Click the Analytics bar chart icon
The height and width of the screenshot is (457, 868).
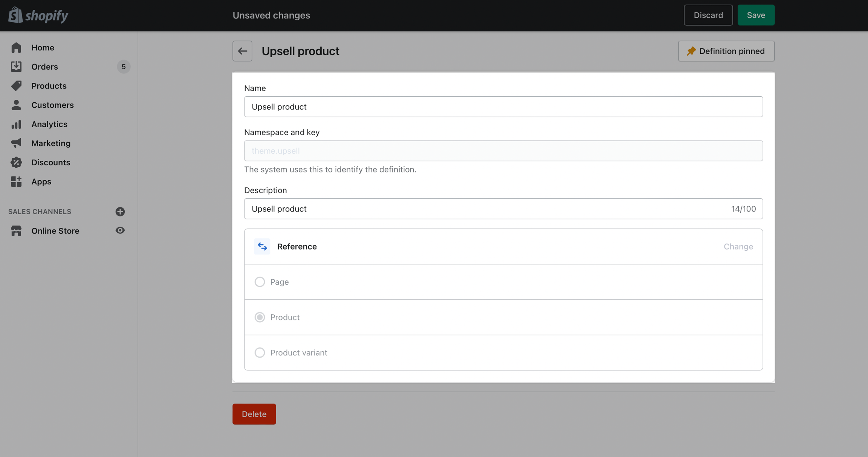coord(16,124)
